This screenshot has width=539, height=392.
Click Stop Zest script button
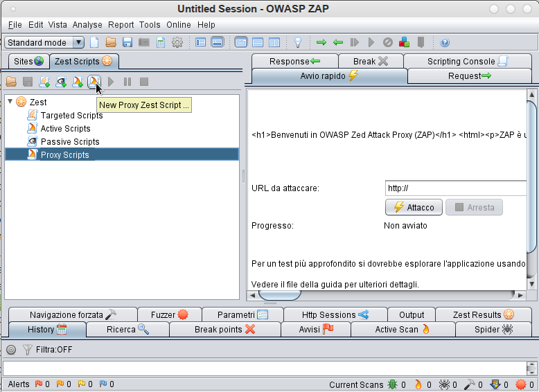[144, 82]
